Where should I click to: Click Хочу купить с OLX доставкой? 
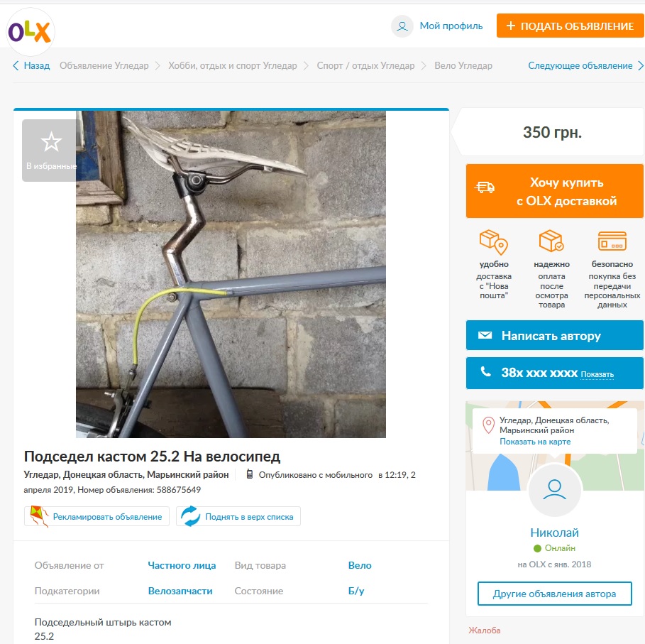[x=554, y=191]
